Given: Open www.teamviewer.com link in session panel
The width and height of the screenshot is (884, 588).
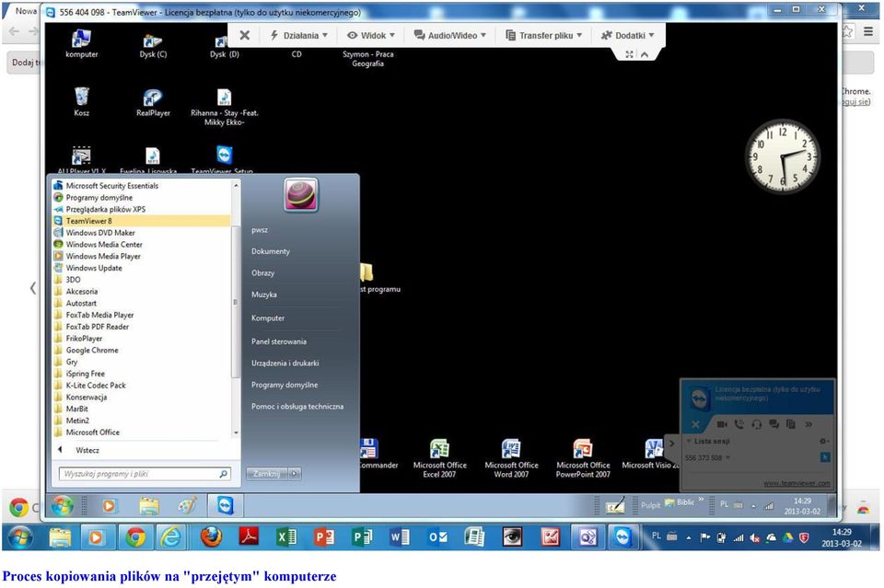Looking at the screenshot, I should coord(797,483).
